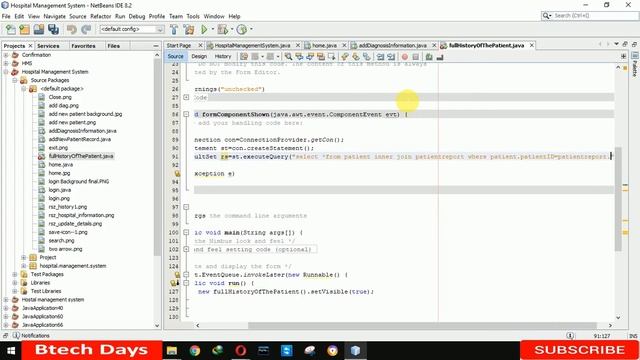Screen dimensions: 640x360
Task: Show the open documents list dropdown arrow
Action: pyautogui.click(x=616, y=44)
